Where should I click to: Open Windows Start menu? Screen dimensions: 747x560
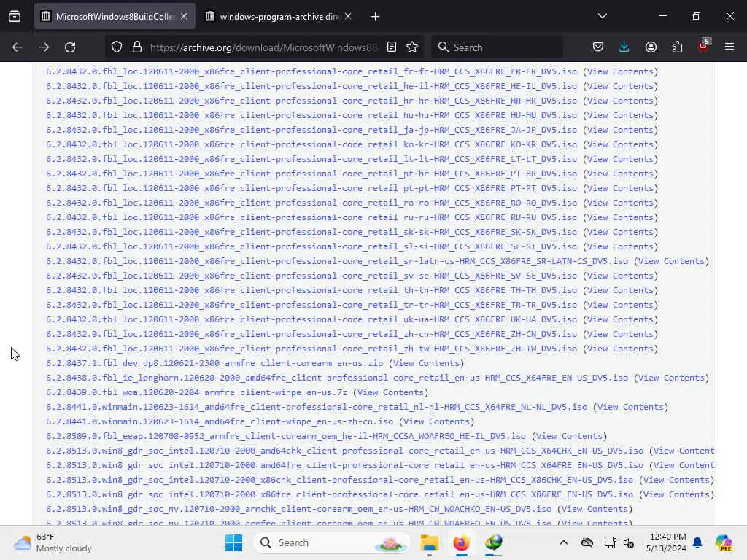(233, 542)
